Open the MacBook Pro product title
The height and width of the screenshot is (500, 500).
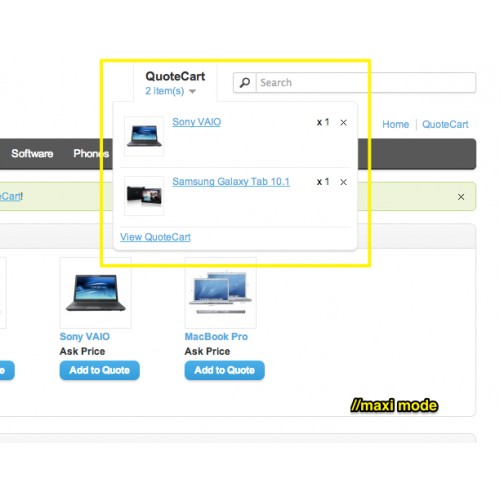point(216,337)
